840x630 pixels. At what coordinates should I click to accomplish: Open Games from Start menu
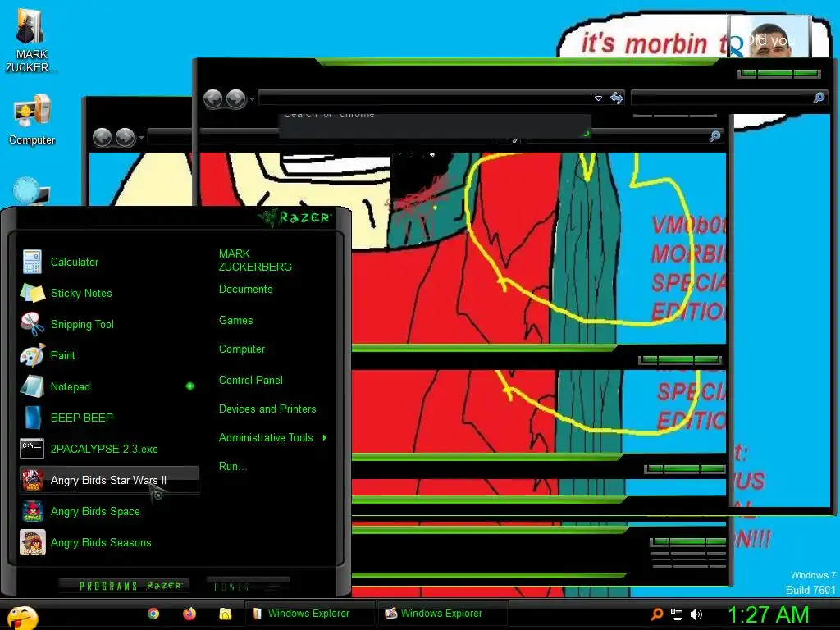(235, 321)
